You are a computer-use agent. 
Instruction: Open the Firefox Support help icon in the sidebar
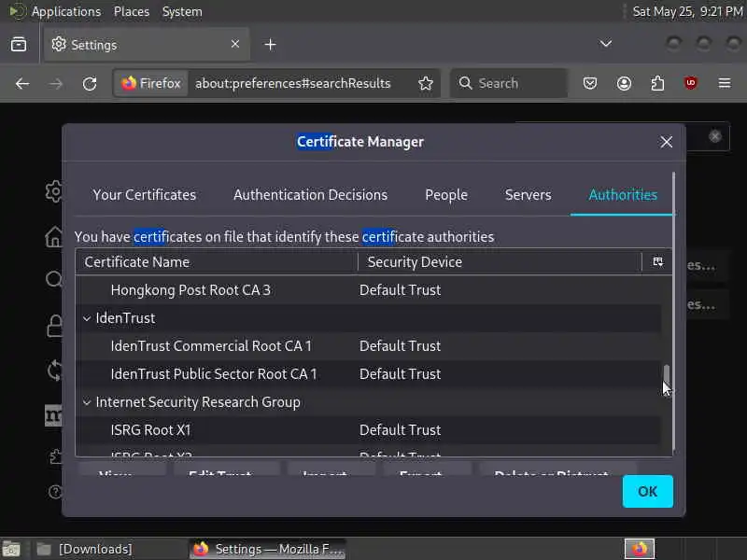[55, 492]
